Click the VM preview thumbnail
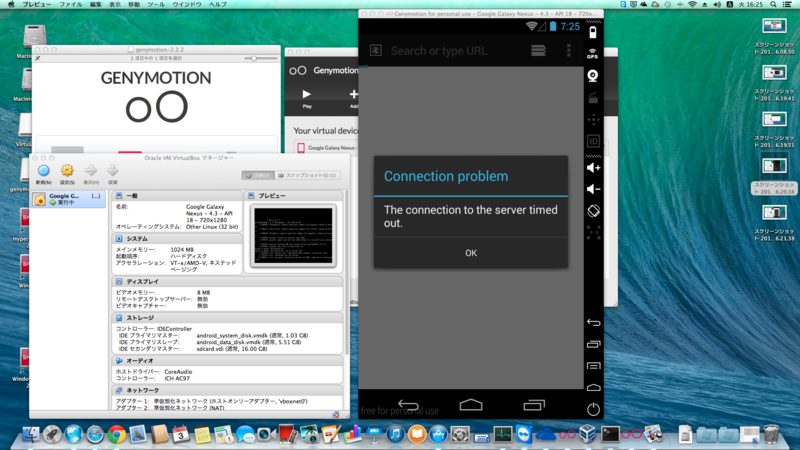 click(293, 236)
